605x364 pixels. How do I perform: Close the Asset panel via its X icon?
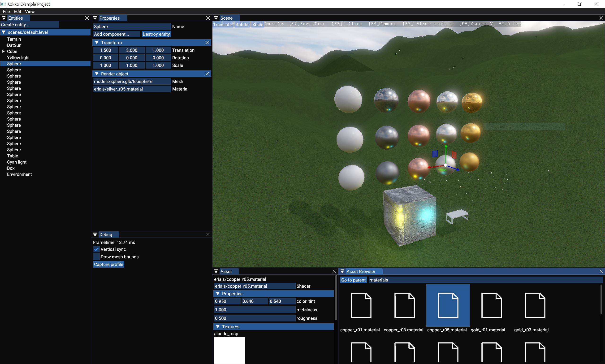click(x=334, y=271)
